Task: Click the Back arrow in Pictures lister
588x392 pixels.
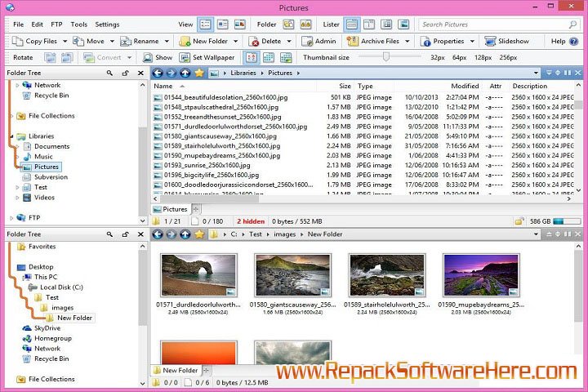Action: tap(159, 73)
